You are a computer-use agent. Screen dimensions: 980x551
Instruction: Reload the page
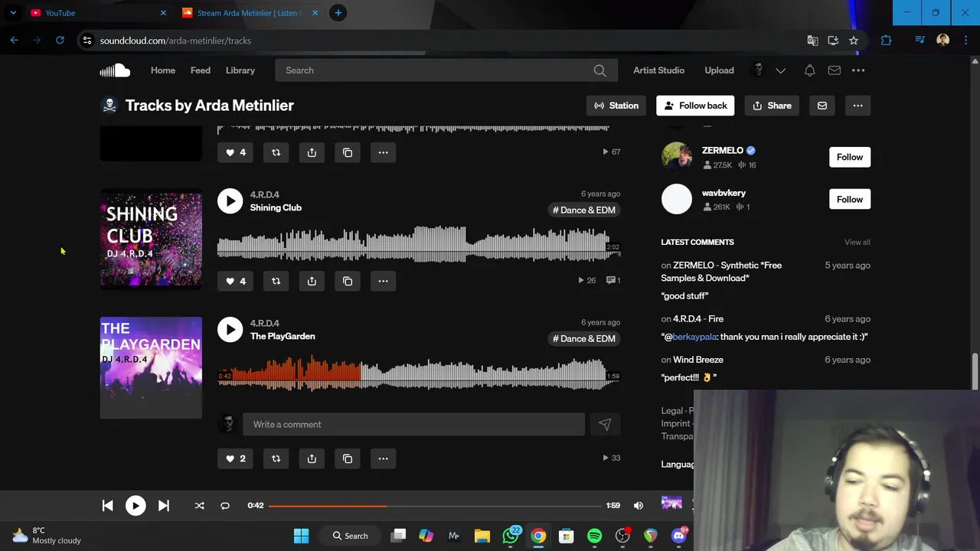(x=60, y=41)
